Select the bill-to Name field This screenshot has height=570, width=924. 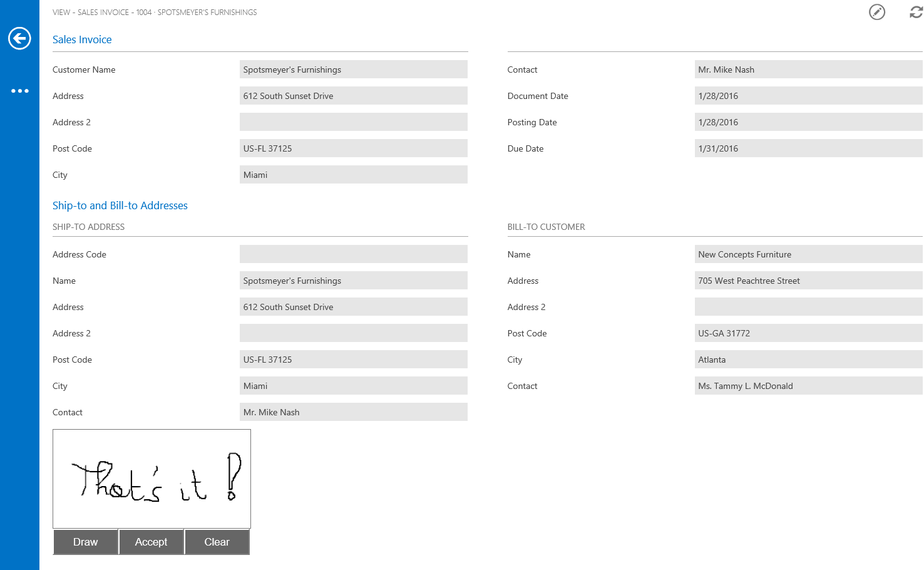pos(808,254)
